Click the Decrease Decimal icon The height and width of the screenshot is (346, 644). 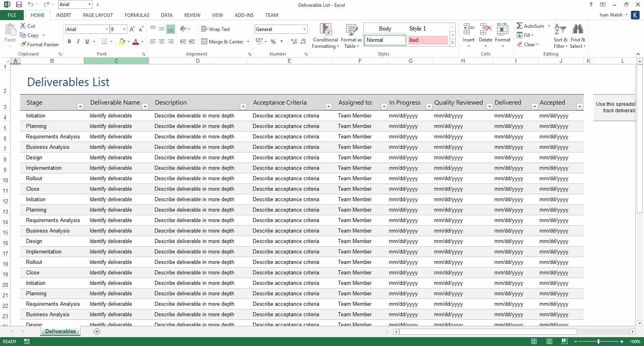(x=303, y=41)
